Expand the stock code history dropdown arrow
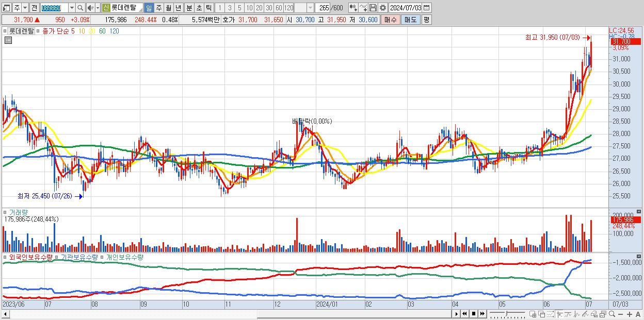 pyautogui.click(x=72, y=8)
